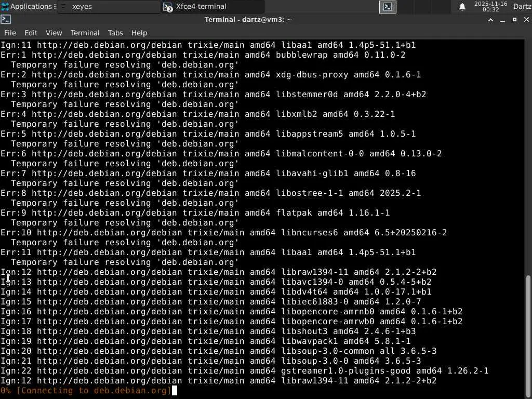Open the View menu

point(54,33)
